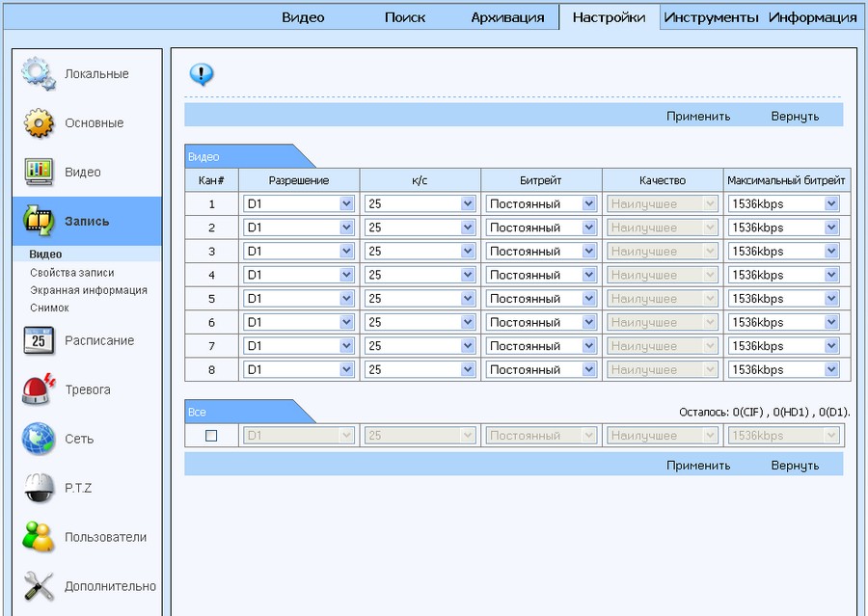The width and height of the screenshot is (868, 616).
Task: Click the Тревога red siren icon
Action: (39, 389)
